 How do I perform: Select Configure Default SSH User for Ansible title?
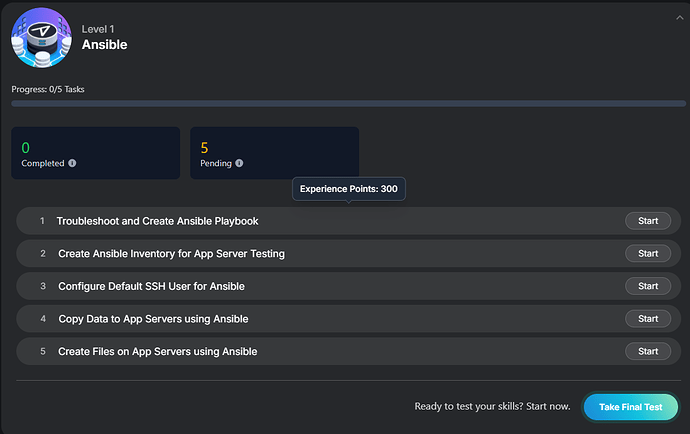pos(151,286)
